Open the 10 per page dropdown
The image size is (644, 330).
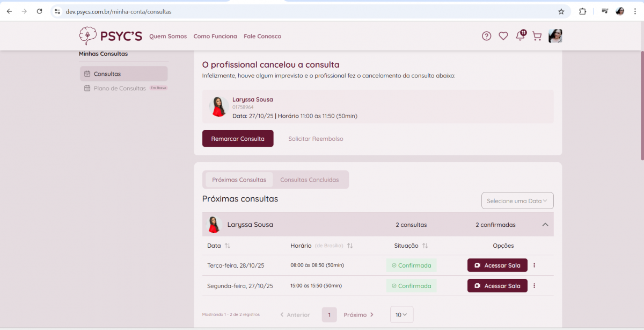pos(401,315)
